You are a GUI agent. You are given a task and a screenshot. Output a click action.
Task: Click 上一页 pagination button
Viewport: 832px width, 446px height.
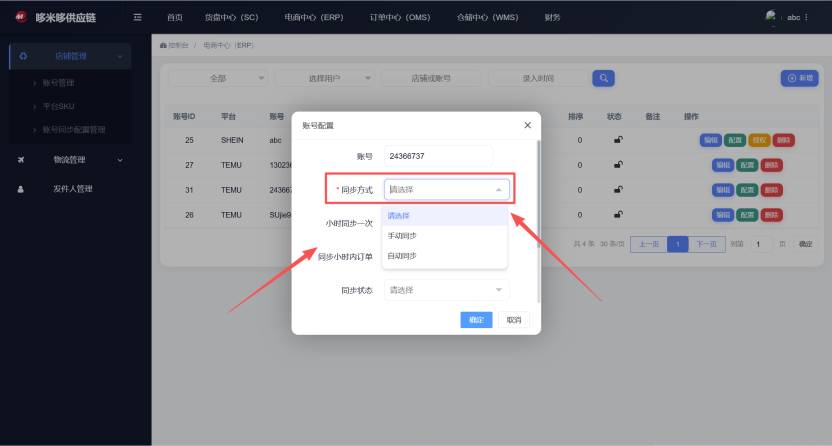[648, 244]
